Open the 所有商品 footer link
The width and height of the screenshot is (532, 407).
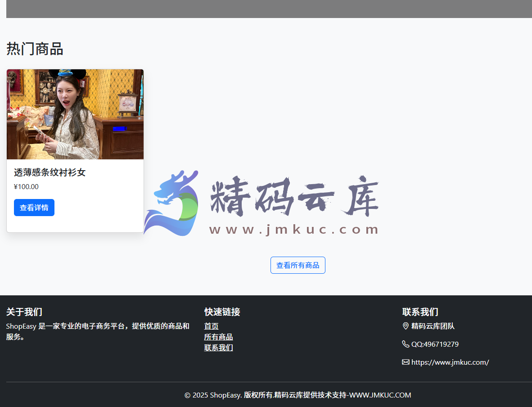pyautogui.click(x=218, y=337)
